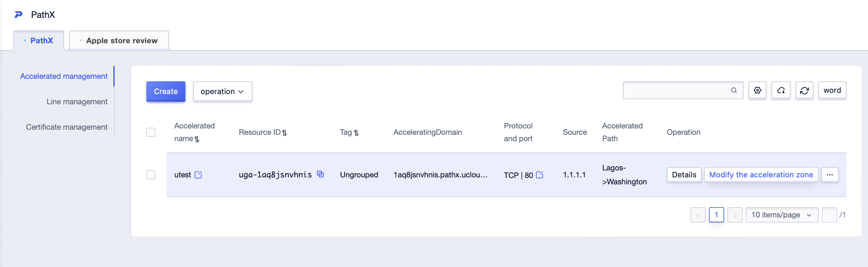
Task: Click the Create button
Action: point(165,91)
